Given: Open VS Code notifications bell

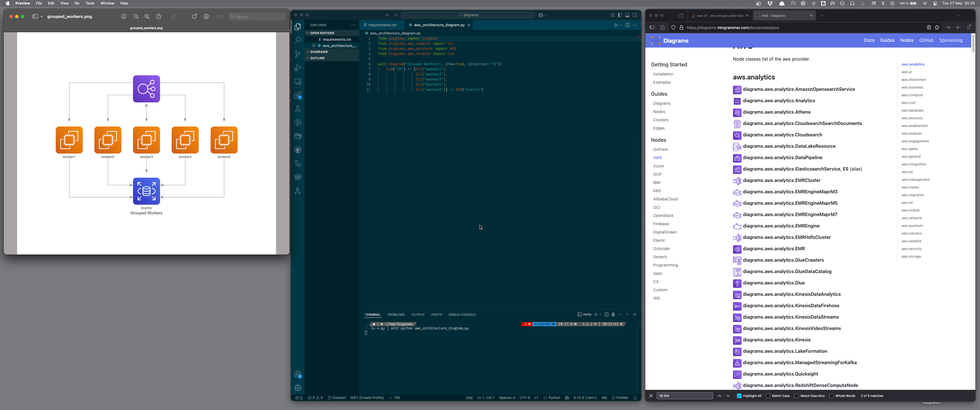Looking at the screenshot, I should [635, 398].
